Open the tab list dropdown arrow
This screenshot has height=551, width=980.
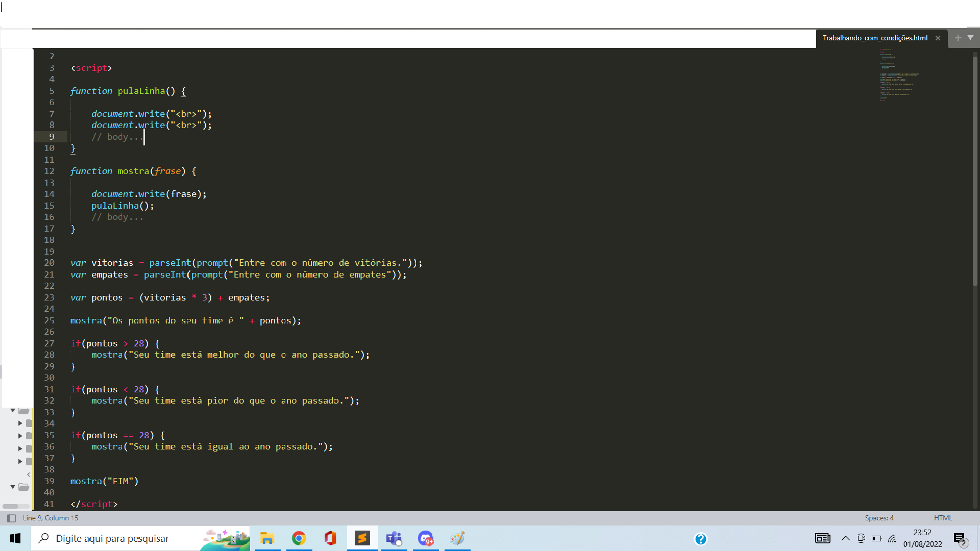click(x=970, y=38)
